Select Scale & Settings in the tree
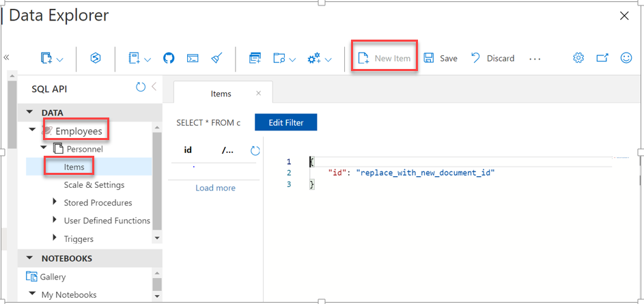The height and width of the screenshot is (304, 644). coord(94,184)
